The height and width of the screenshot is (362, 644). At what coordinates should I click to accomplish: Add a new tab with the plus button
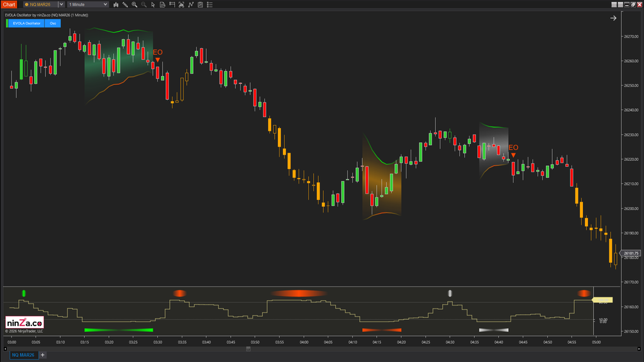[x=43, y=355]
